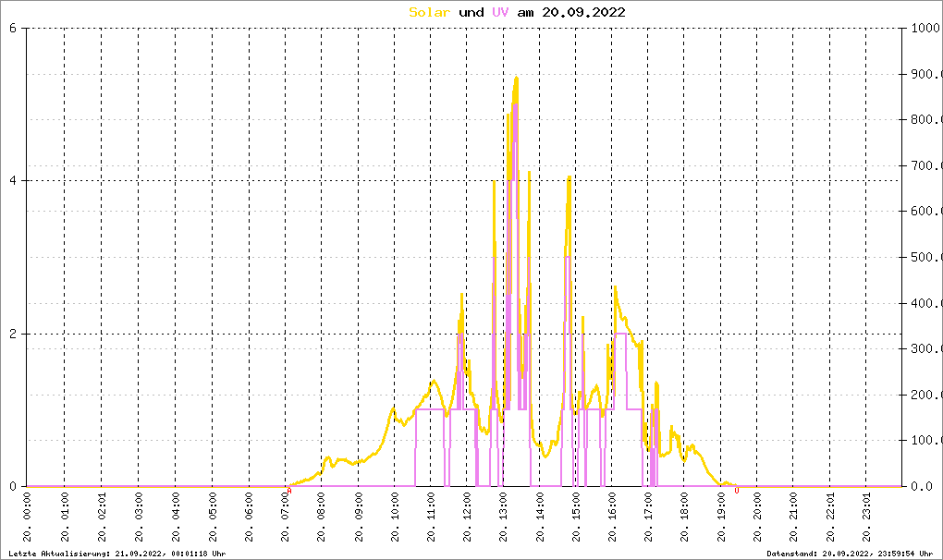Click the time axis label '20. 02:01'
943x560 pixels.
pyautogui.click(x=102, y=517)
